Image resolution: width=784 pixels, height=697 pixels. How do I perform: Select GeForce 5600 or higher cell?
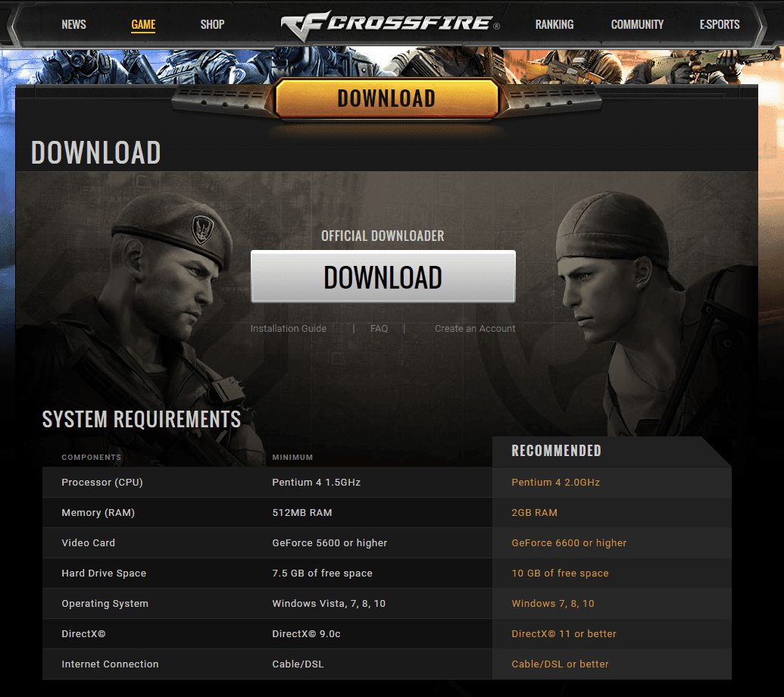click(330, 542)
